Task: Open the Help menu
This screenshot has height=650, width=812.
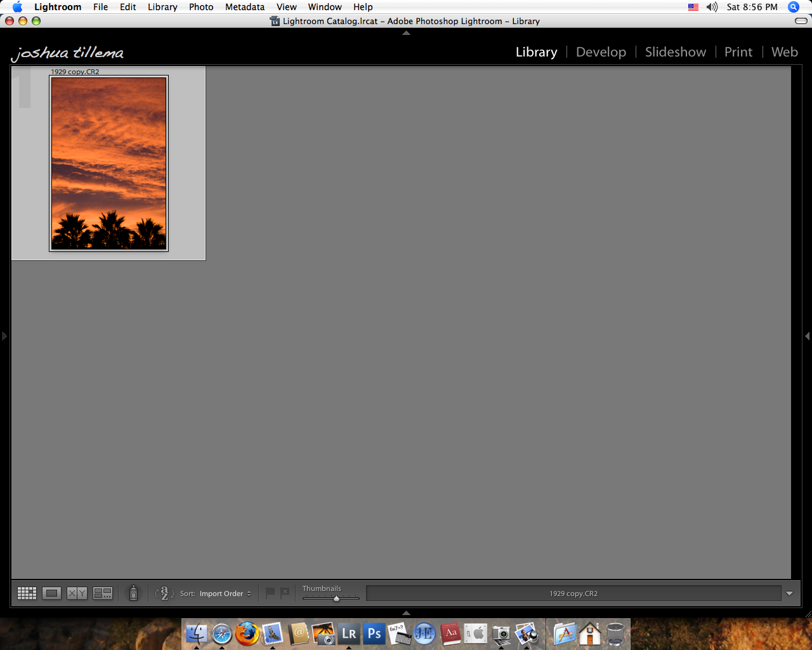Action: pyautogui.click(x=363, y=7)
